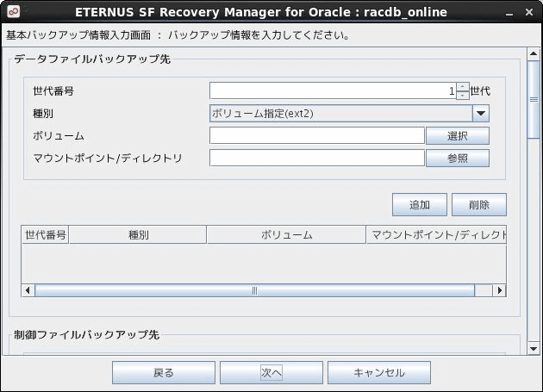The image size is (543, 392).
Task: Click the キャンセル button
Action: [x=379, y=372]
